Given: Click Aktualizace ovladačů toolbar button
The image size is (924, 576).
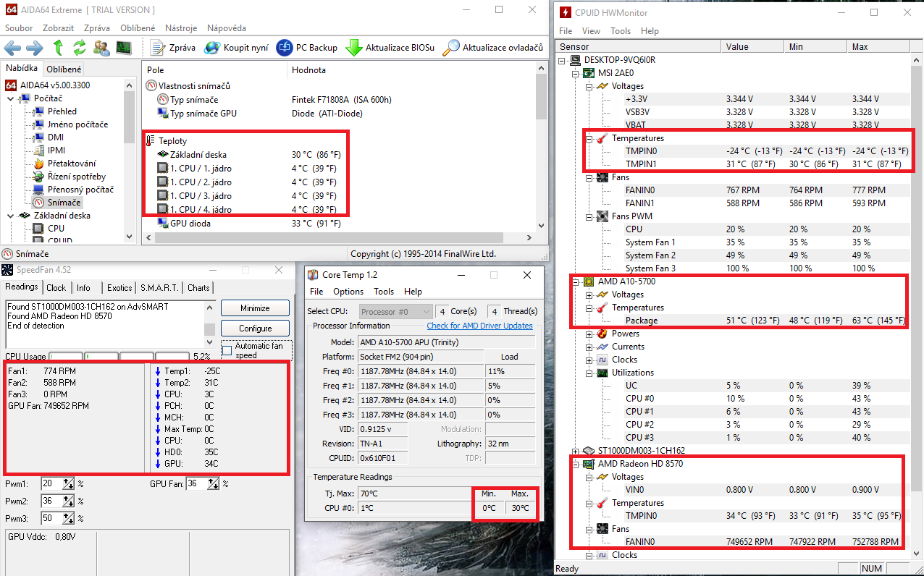Looking at the screenshot, I should pyautogui.click(x=492, y=48).
